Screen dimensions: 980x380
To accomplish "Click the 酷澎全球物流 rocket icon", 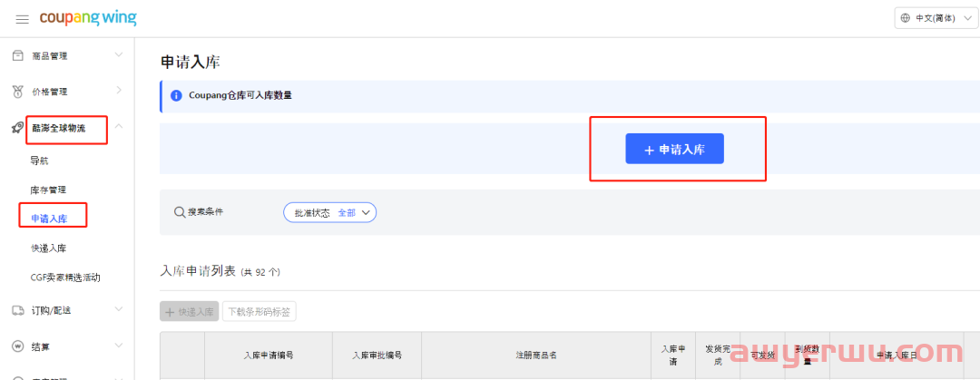I will tap(17, 128).
